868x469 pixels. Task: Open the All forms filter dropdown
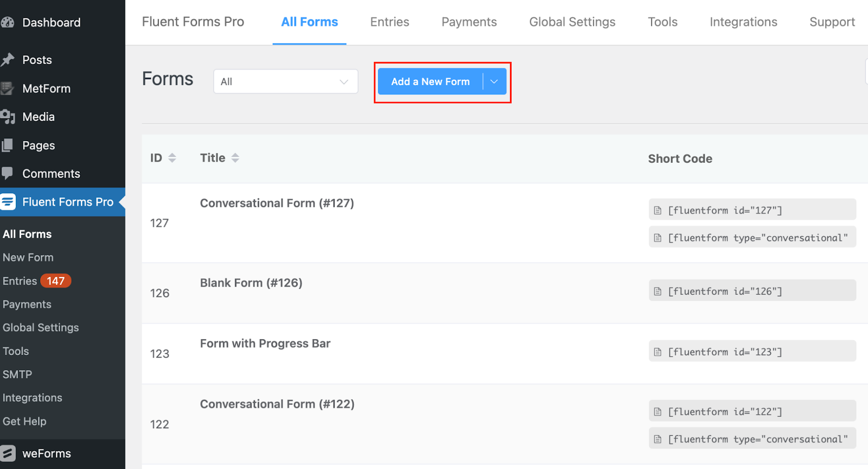[x=285, y=81]
